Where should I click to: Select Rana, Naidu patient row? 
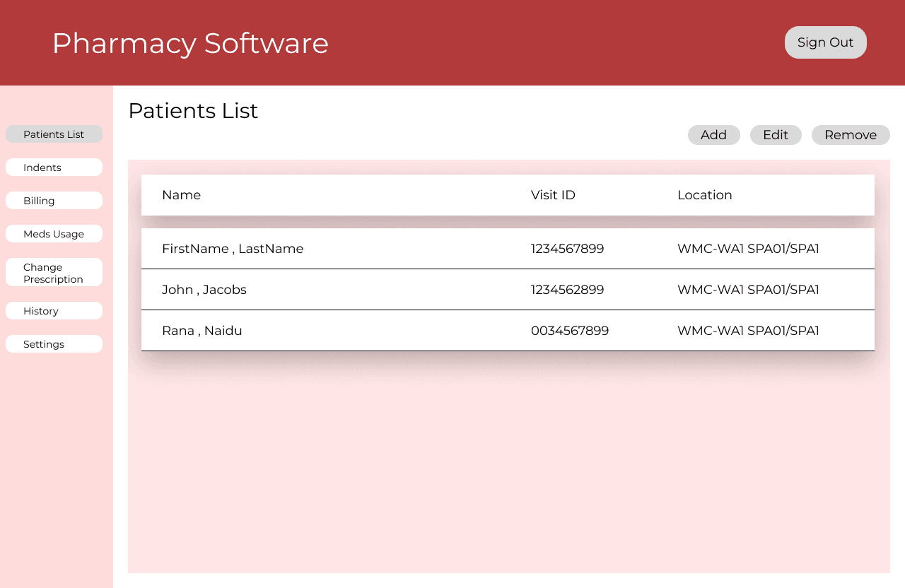point(508,331)
